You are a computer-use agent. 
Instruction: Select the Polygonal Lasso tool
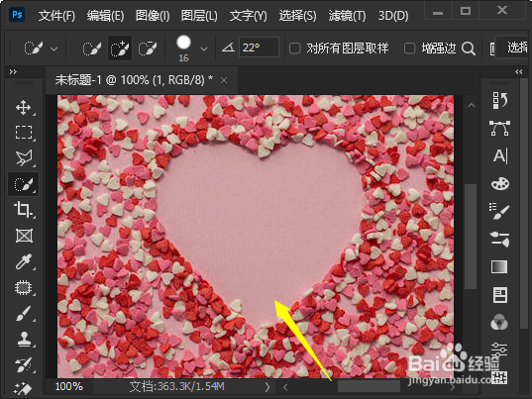(24, 158)
